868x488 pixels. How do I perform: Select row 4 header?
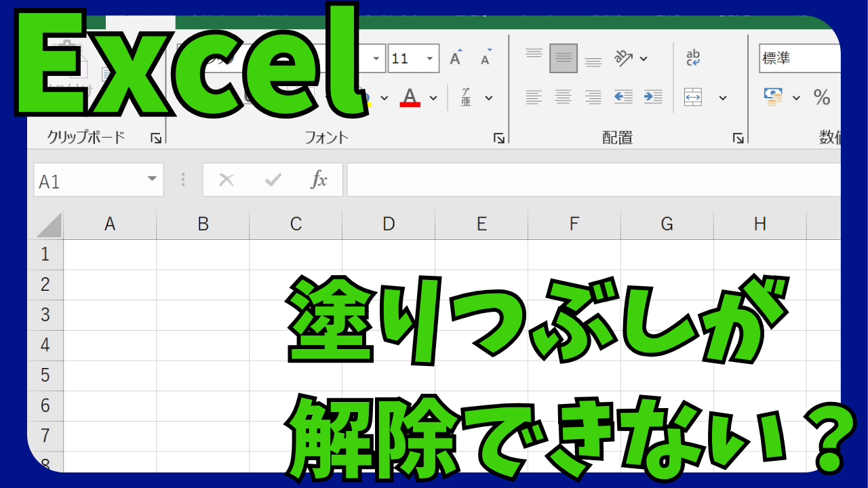[45, 345]
